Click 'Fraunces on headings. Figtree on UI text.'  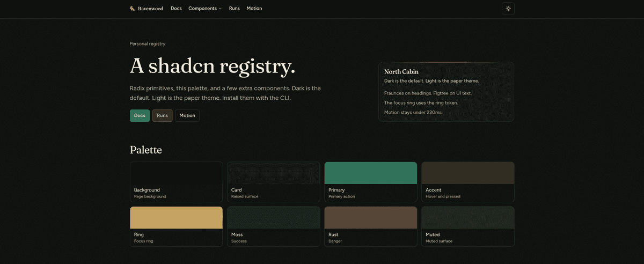(428, 93)
